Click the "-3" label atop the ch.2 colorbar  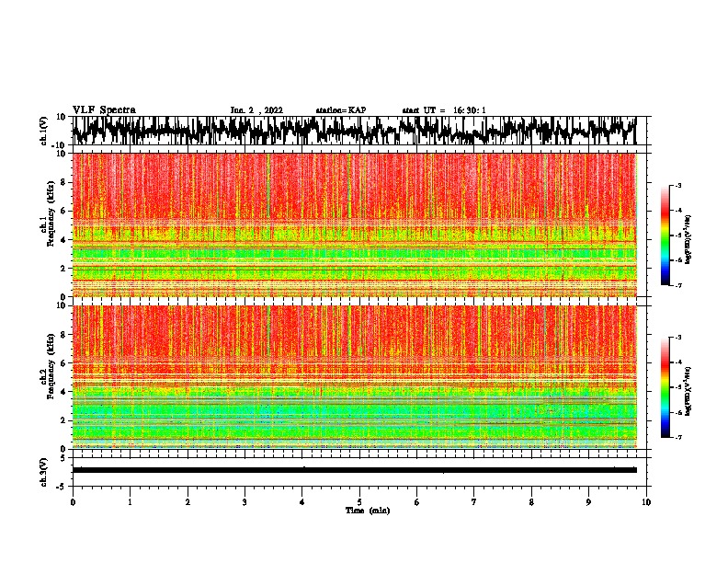(677, 338)
